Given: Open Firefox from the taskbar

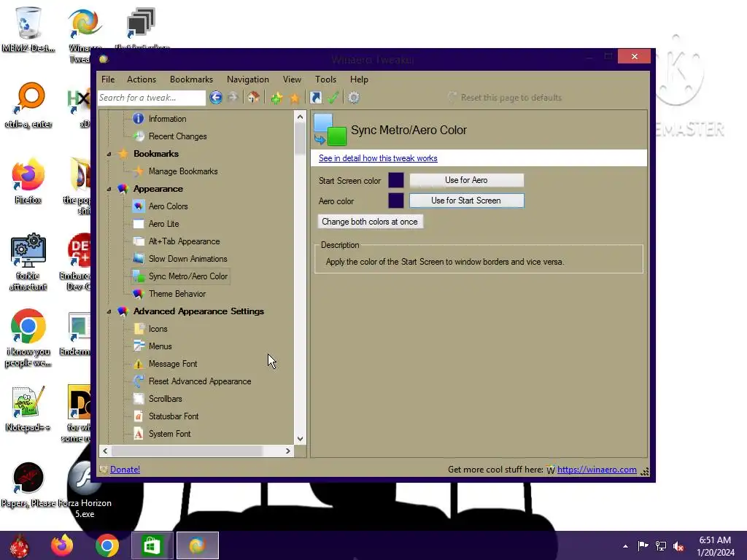Looking at the screenshot, I should pos(63,545).
